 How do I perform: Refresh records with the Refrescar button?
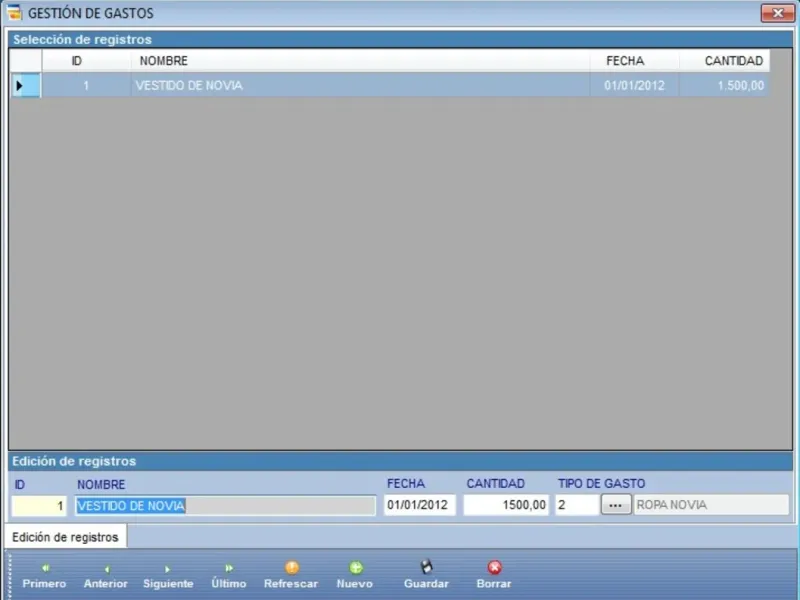point(291,576)
